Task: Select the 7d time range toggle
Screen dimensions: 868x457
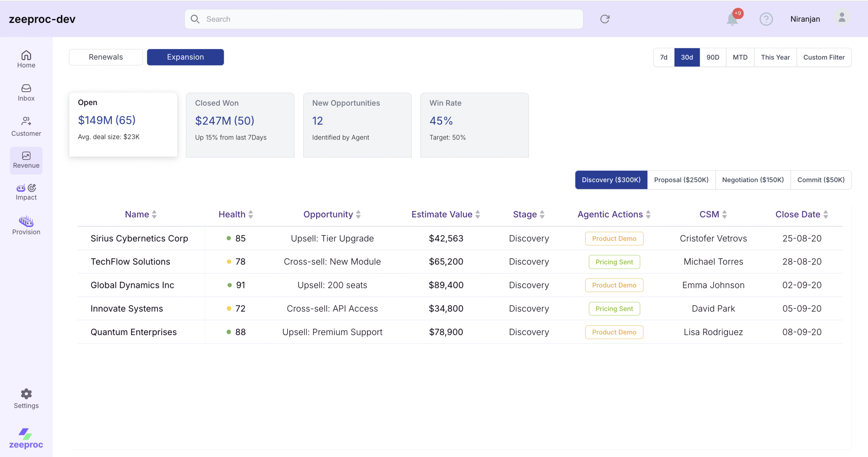Action: pos(664,57)
